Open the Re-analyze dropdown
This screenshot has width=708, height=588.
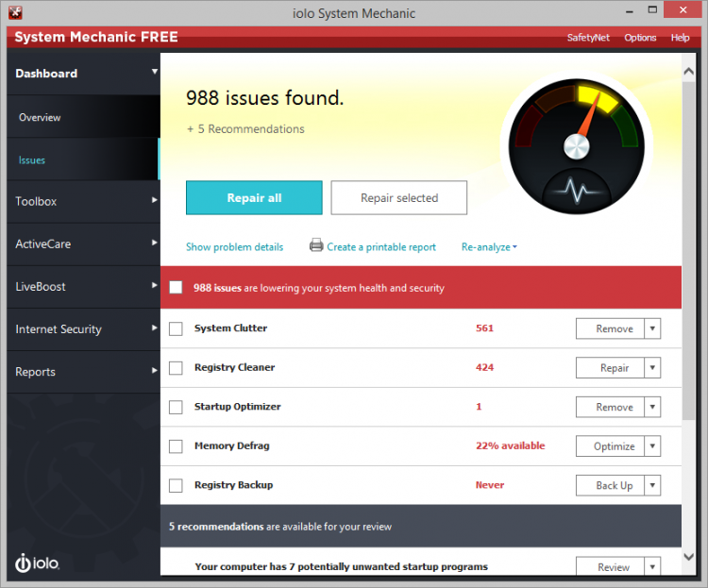pyautogui.click(x=489, y=247)
